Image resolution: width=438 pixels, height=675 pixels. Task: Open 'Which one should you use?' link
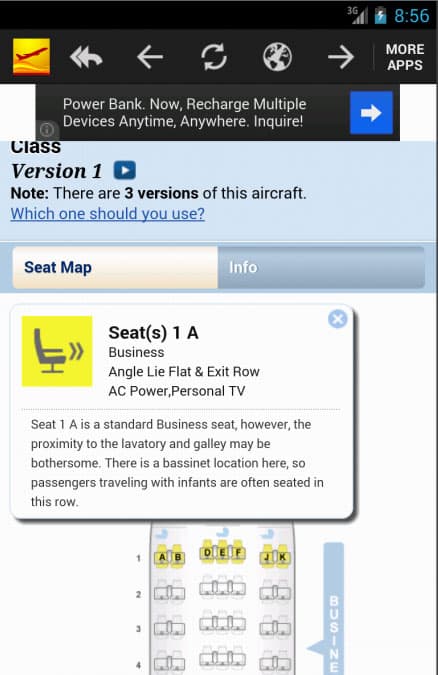coord(108,214)
